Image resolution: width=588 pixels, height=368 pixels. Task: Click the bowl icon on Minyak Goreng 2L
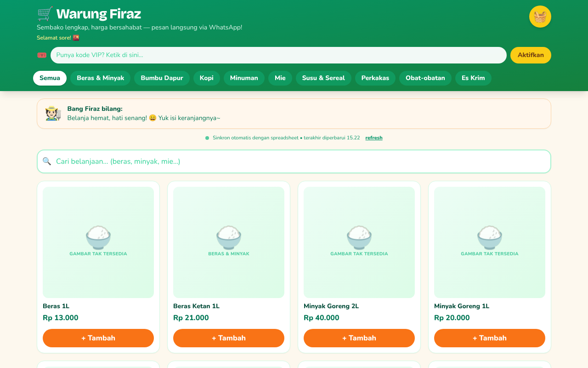pyautogui.click(x=359, y=237)
